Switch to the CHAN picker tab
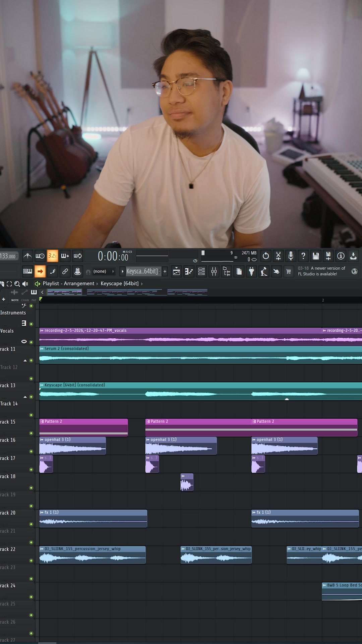The width and height of the screenshot is (362, 644). (25, 300)
